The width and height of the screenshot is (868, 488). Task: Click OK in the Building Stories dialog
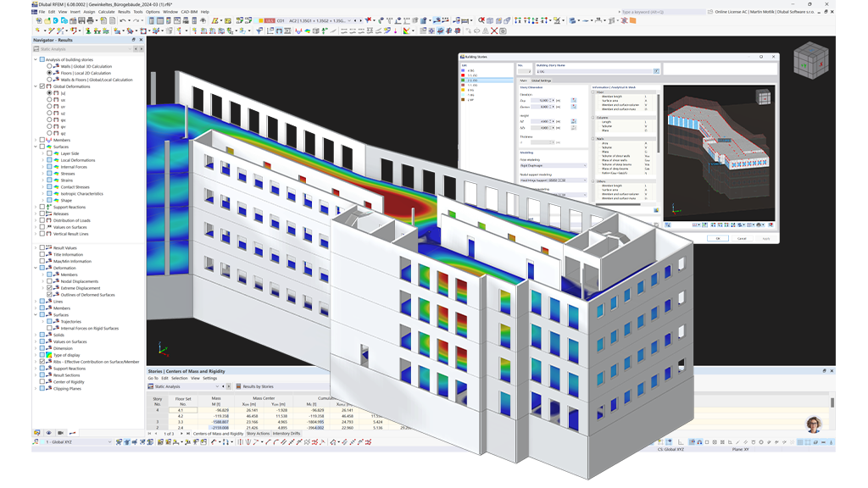[719, 237]
